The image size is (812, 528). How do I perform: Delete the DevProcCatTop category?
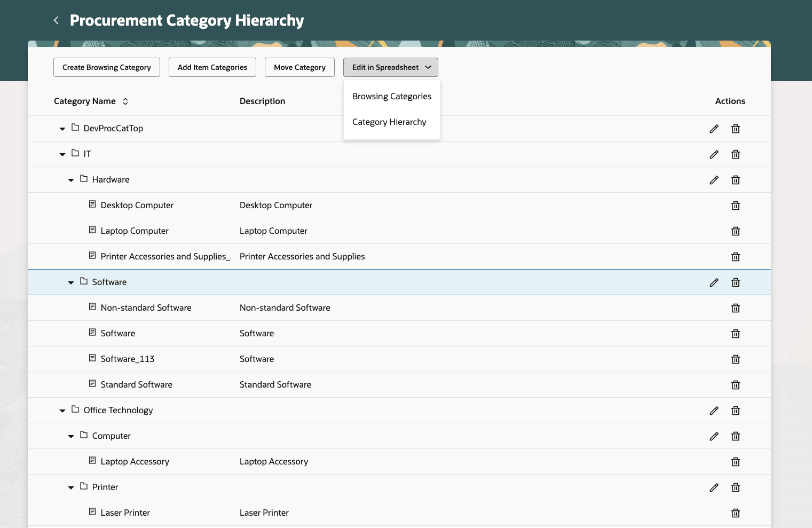(x=736, y=129)
